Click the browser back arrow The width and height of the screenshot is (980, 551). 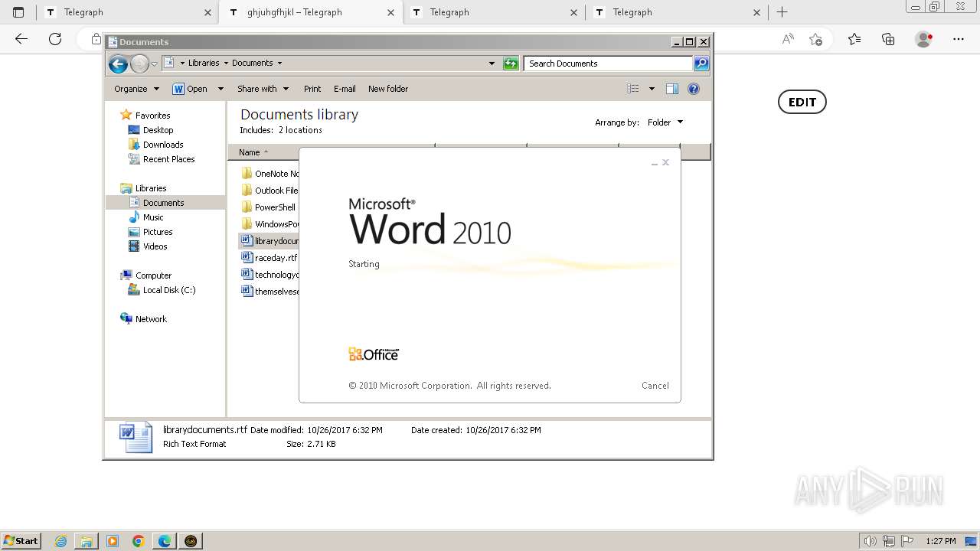point(21,39)
